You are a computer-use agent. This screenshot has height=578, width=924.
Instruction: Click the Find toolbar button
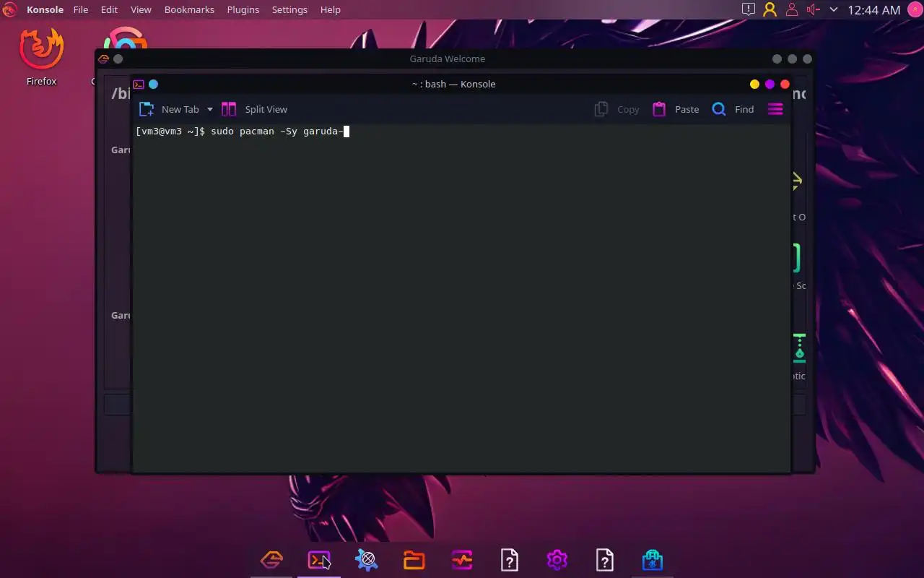[733, 109]
